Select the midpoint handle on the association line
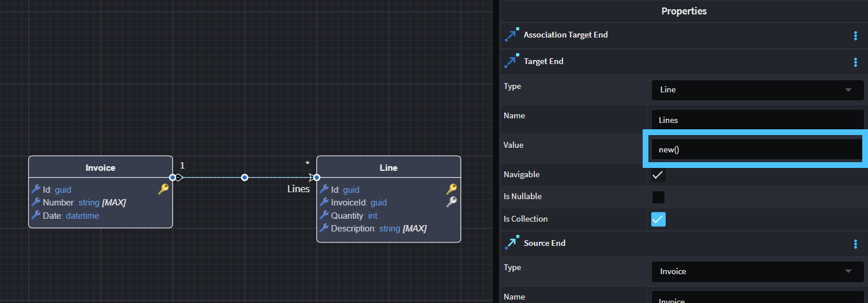 click(244, 177)
